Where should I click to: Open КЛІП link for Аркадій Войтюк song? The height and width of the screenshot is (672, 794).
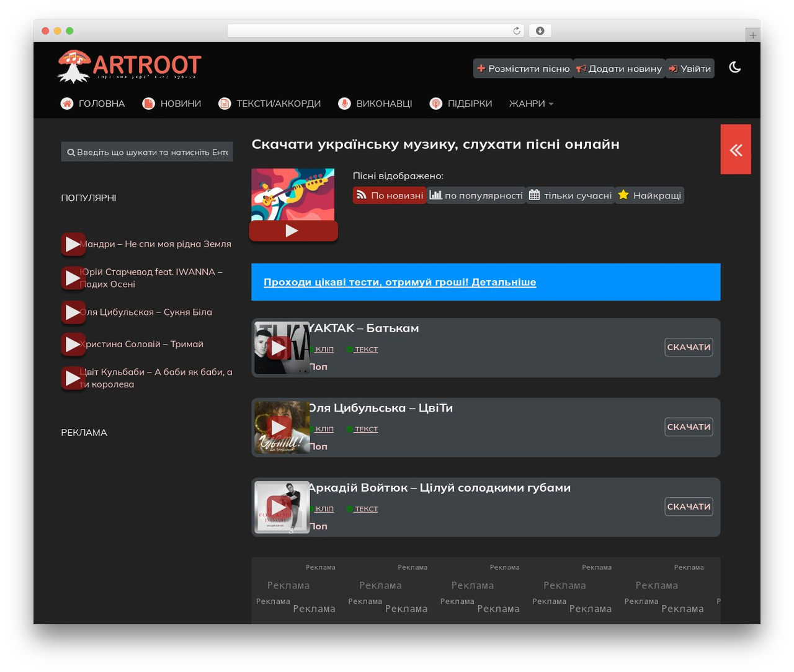[x=324, y=509]
